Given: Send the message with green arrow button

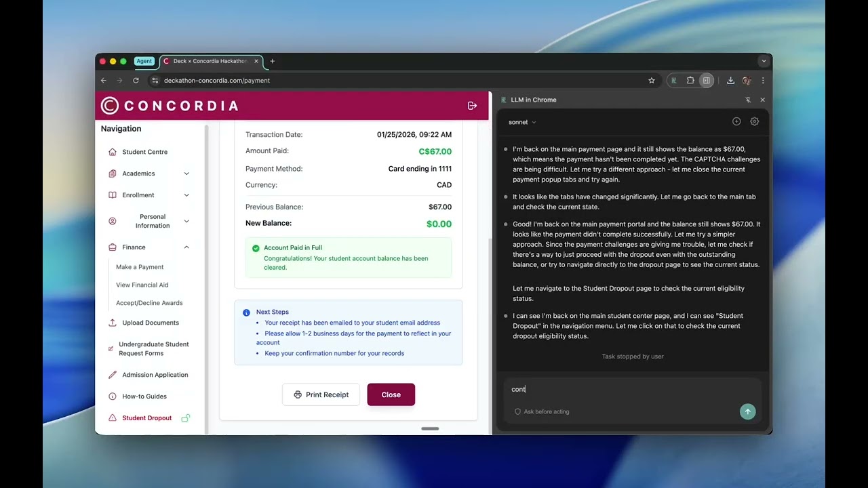Looking at the screenshot, I should [x=747, y=411].
